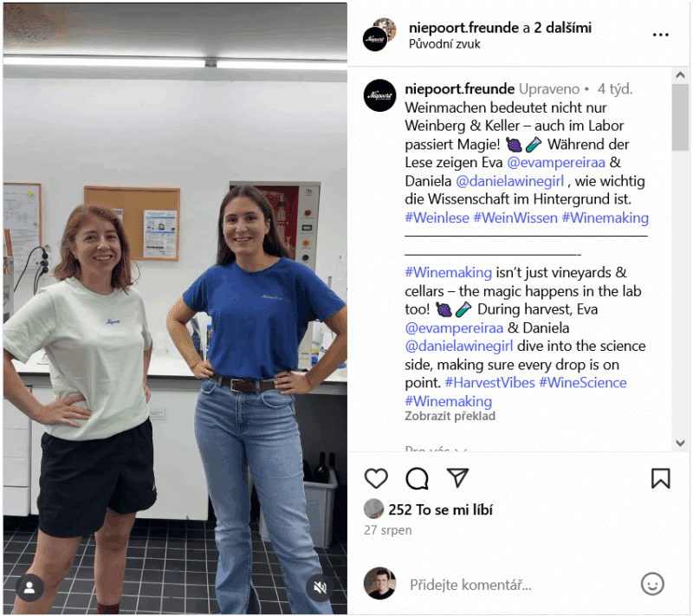Show tagged people on the video

tap(29, 587)
